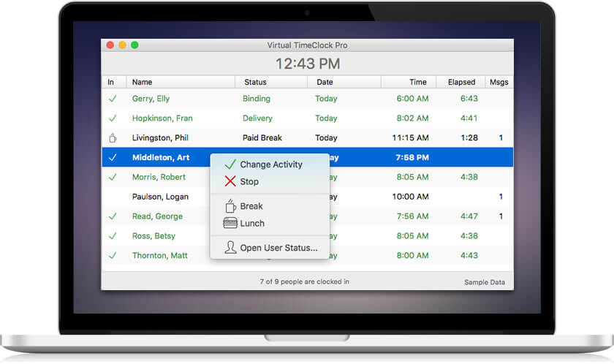Close the Virtual TimeClock Pro window
614x364 pixels.
[110, 45]
